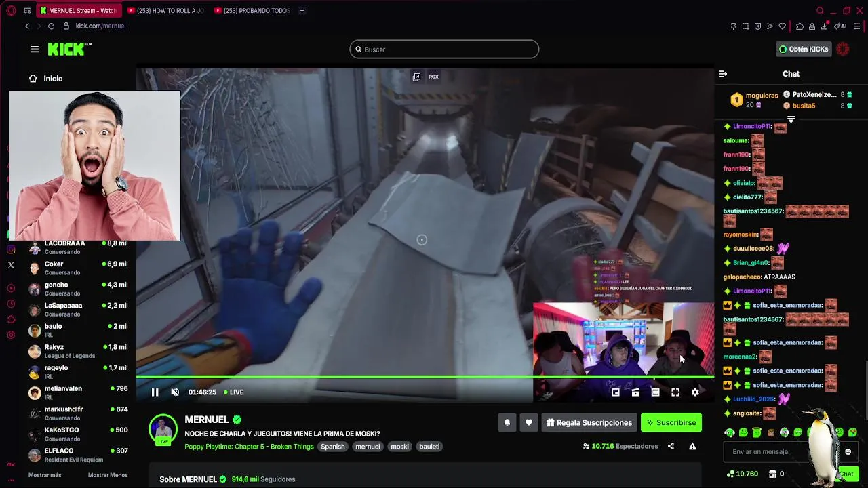Open Opera sidebar settings gear
This screenshot has height=488, width=868.
pos(11,335)
